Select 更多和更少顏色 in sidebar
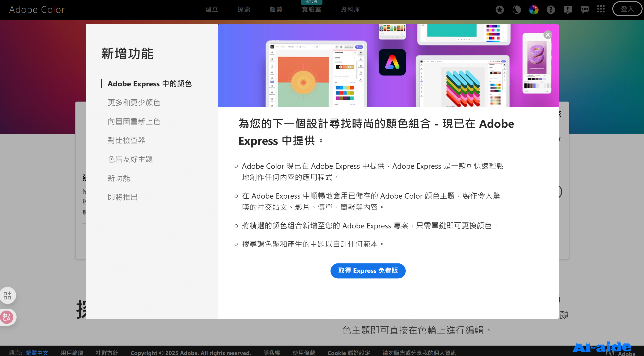 coord(134,102)
